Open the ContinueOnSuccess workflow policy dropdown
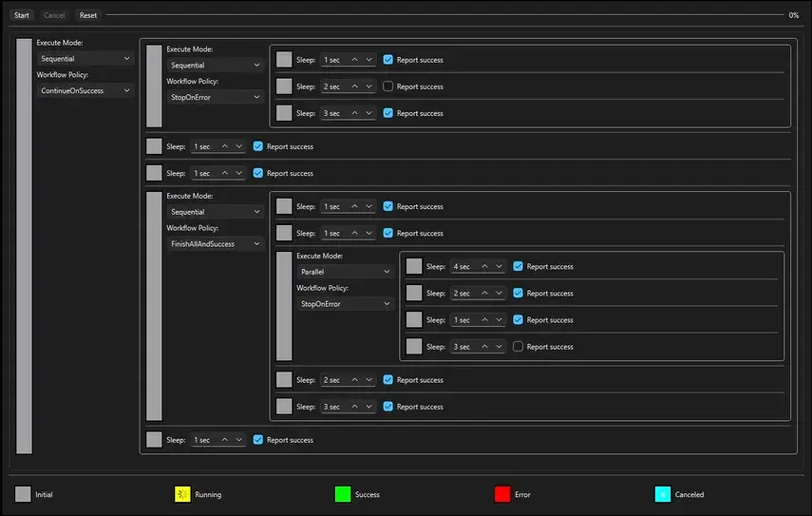The height and width of the screenshot is (516, 812). (85, 90)
